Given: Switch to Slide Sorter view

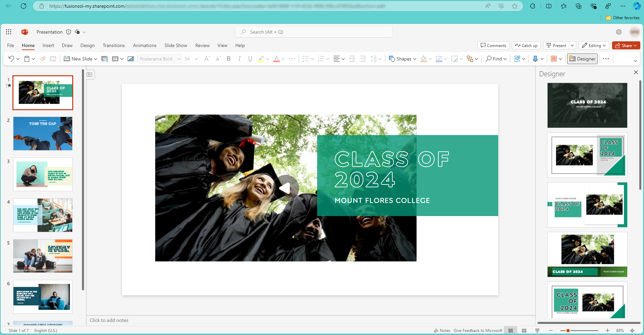Looking at the screenshot, I should [524, 331].
